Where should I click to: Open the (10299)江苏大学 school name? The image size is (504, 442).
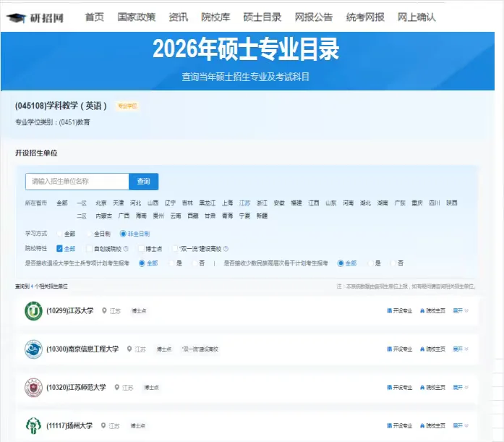pos(70,310)
